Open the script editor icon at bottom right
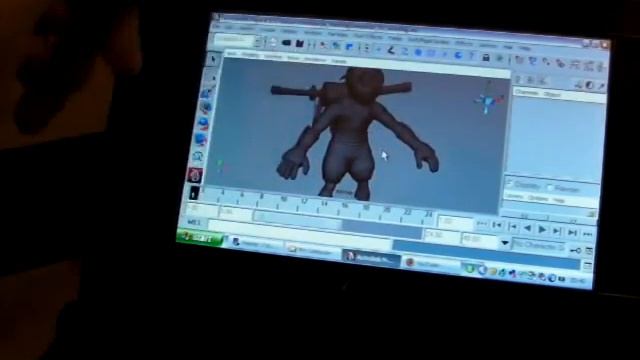 click(x=587, y=266)
